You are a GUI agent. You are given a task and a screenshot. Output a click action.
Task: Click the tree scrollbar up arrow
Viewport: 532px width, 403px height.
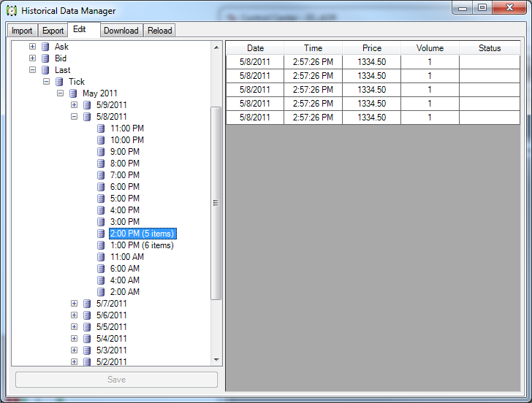tap(216, 47)
